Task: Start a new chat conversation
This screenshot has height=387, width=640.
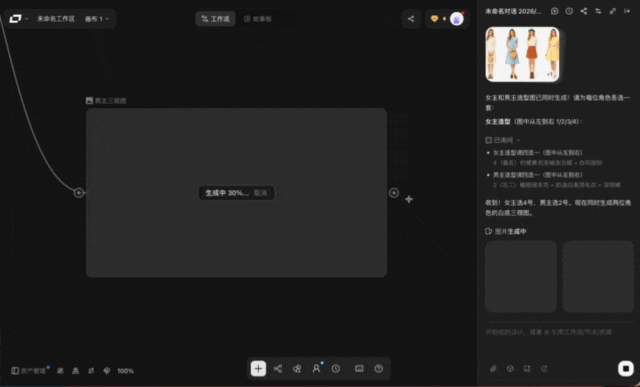Action: (x=554, y=11)
